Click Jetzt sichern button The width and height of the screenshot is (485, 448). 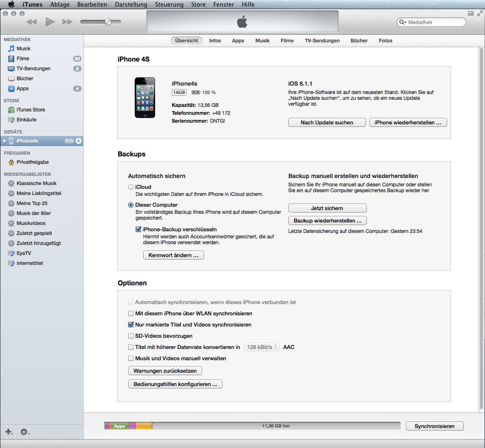[x=327, y=208]
